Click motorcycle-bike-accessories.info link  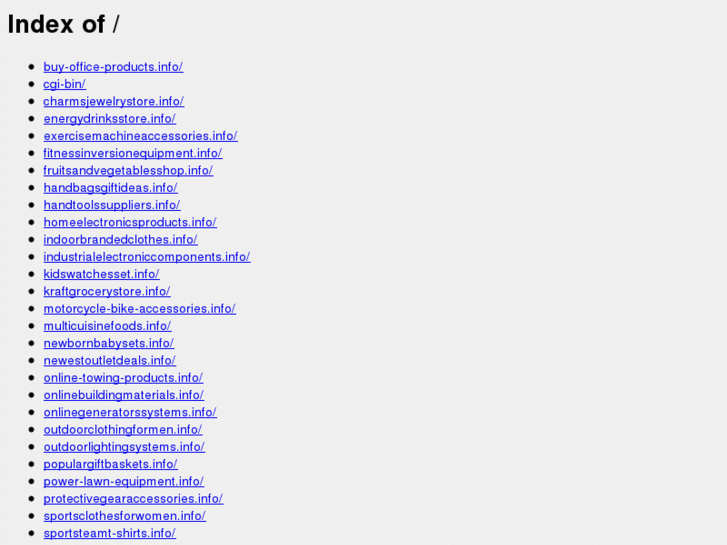point(140,308)
